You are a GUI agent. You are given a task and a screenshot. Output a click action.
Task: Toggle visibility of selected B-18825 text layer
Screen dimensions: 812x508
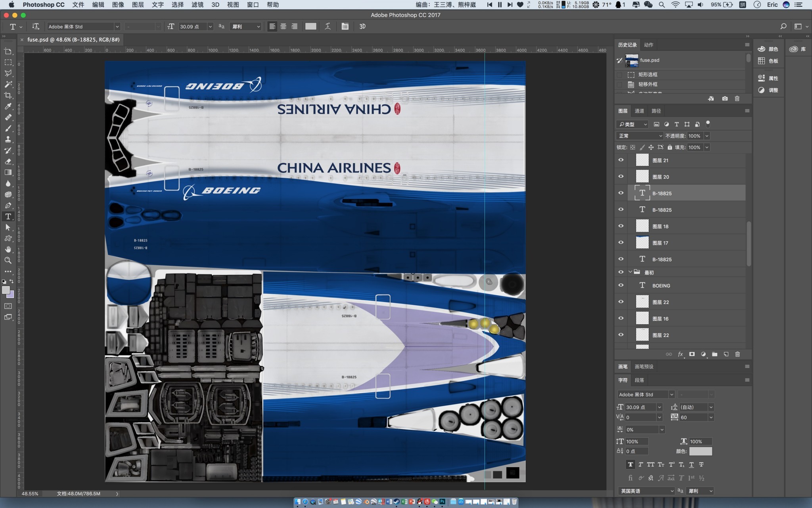pyautogui.click(x=621, y=193)
